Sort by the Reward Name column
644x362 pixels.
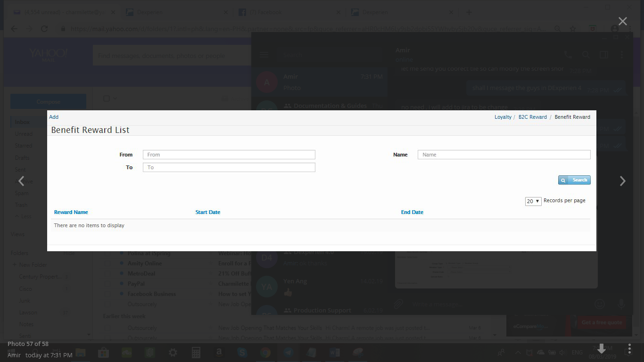tap(71, 212)
